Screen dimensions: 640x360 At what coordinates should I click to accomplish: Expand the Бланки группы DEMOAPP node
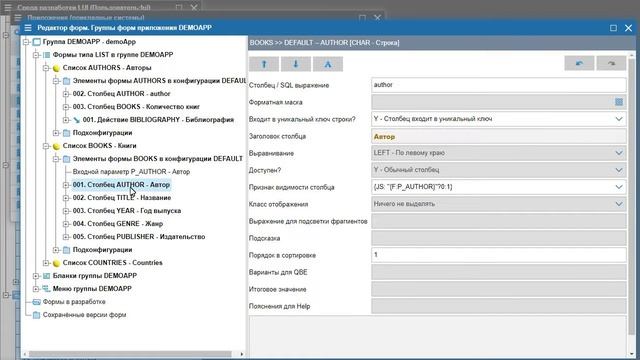click(x=36, y=276)
